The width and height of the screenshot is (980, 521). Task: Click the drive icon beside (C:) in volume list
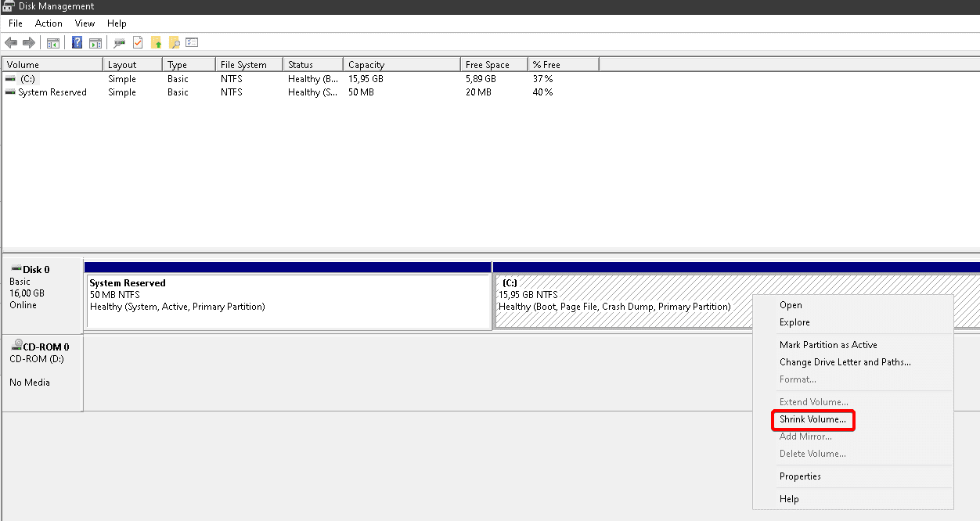pos(10,79)
